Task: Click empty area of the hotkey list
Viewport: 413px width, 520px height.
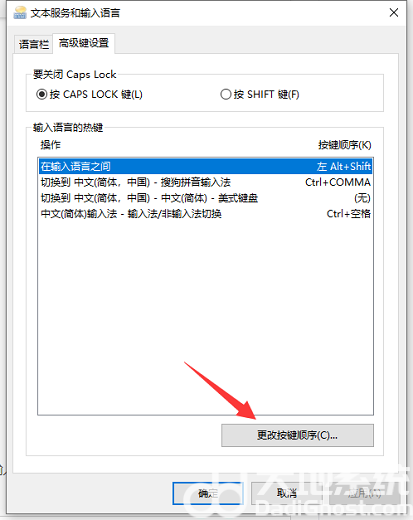Action: [205, 317]
